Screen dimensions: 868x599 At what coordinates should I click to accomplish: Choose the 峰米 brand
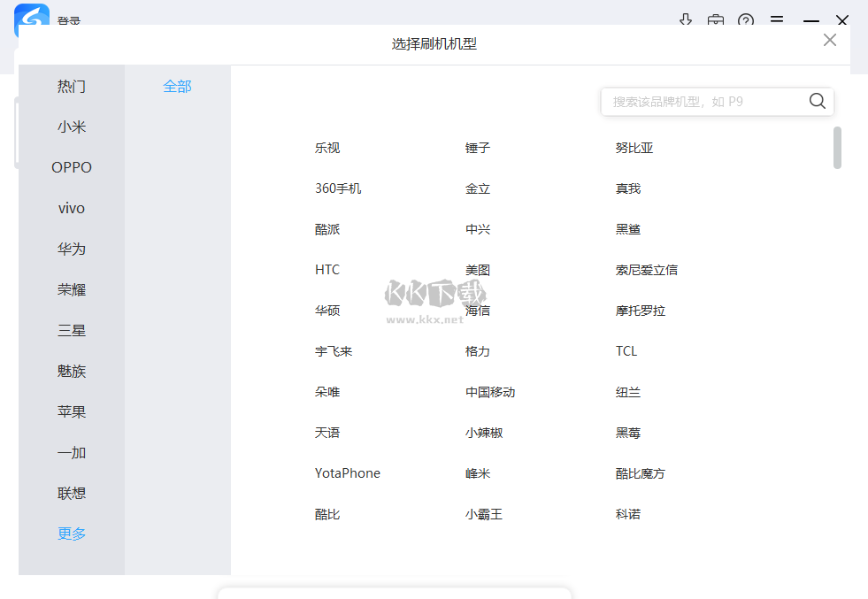(478, 473)
